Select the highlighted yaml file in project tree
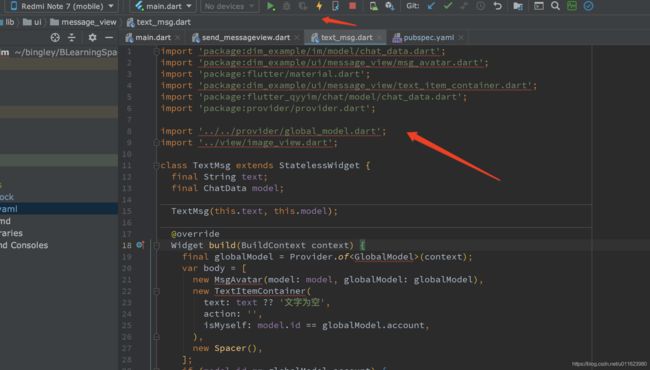650x370 pixels. click(x=59, y=209)
